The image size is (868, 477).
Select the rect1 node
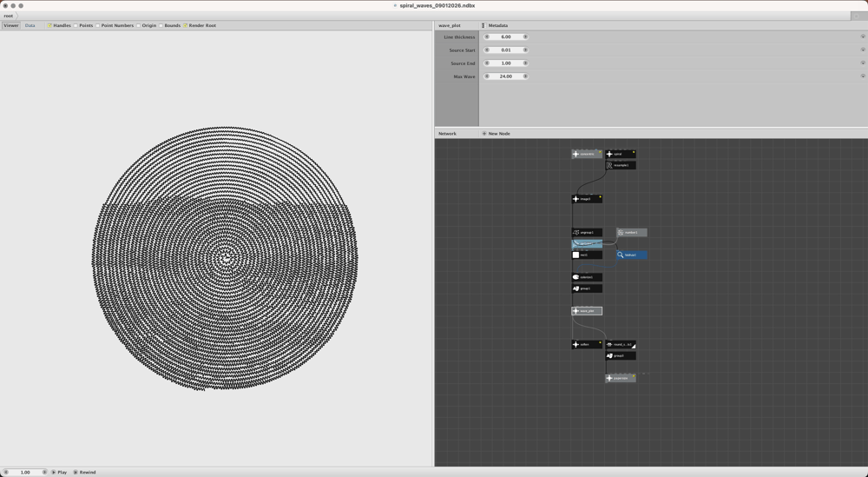[587, 255]
